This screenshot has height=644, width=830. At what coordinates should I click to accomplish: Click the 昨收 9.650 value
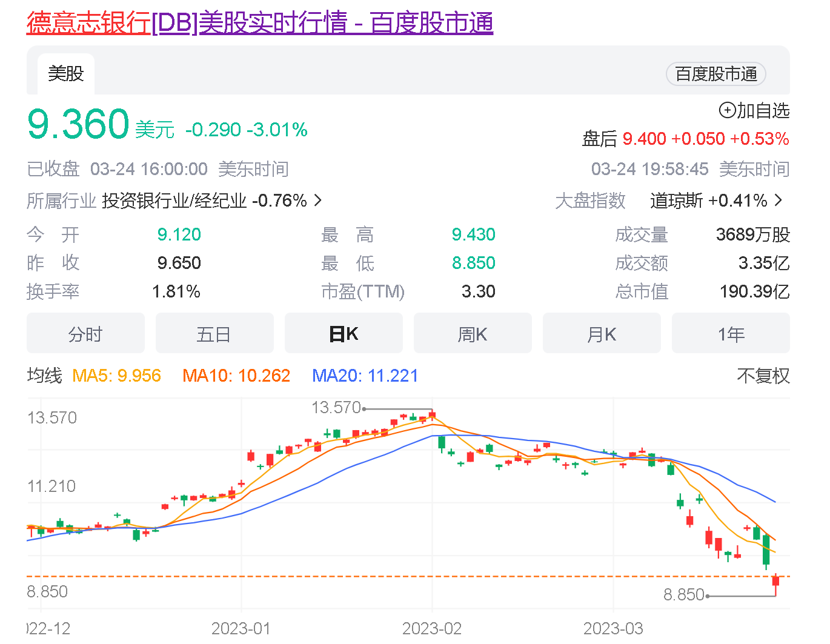pos(179,263)
